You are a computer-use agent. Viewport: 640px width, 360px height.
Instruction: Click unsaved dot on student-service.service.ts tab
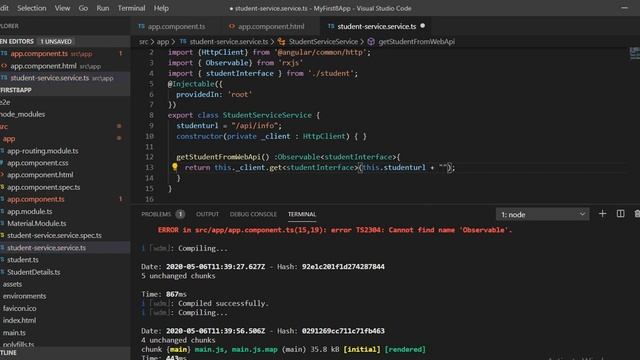click(422, 26)
